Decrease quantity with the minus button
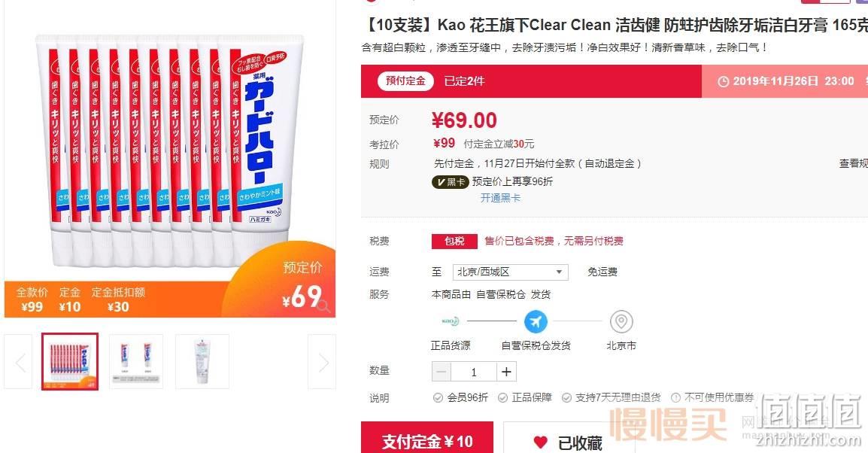 pyautogui.click(x=442, y=372)
